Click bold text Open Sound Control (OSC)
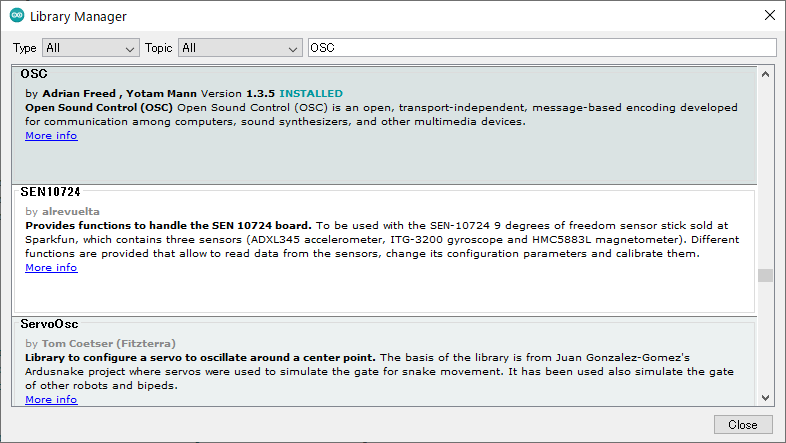 pyautogui.click(x=99, y=107)
